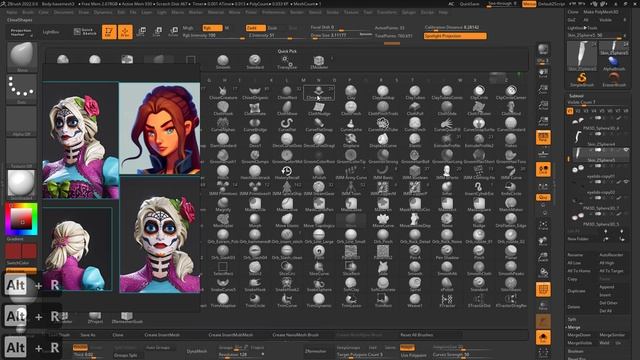Toggle Draw mode button
The image size is (640, 360).
click(125, 31)
